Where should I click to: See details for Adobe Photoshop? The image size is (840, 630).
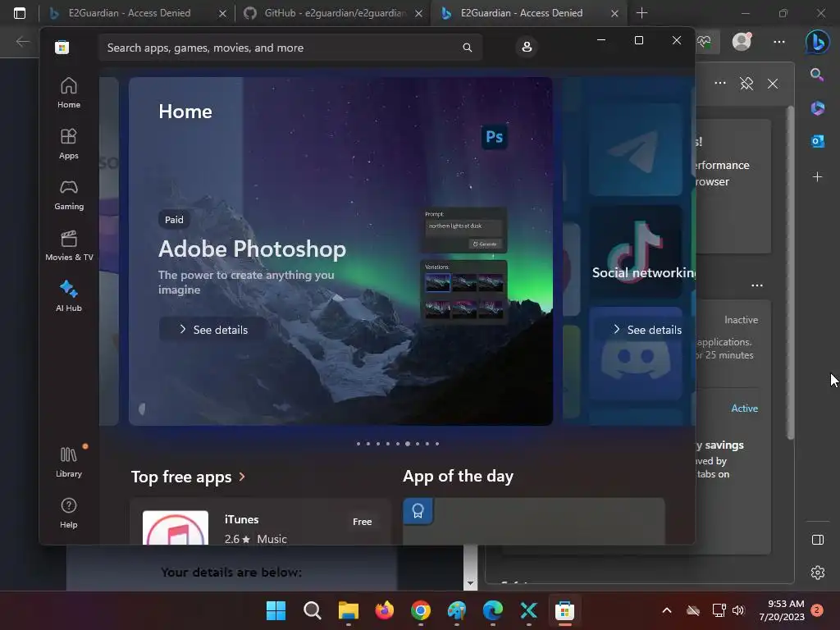pyautogui.click(x=213, y=330)
